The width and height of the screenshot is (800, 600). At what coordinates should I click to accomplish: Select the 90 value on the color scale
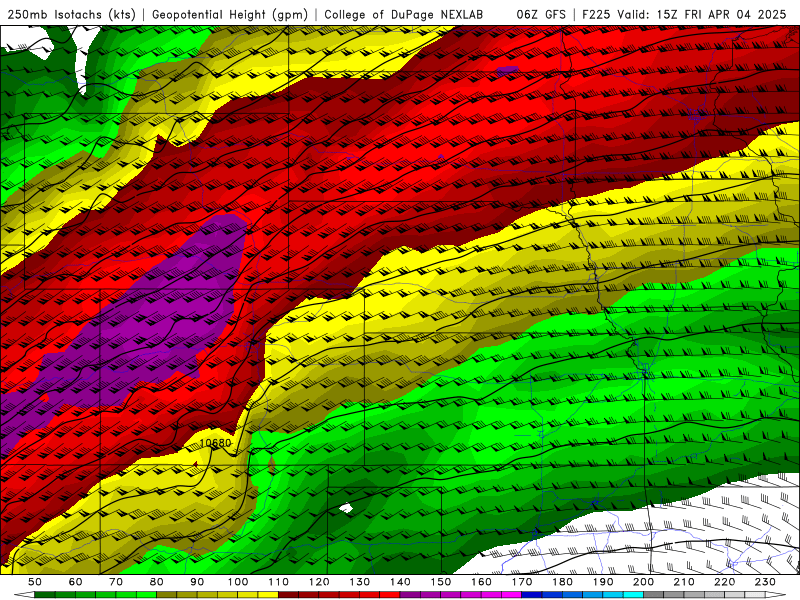point(197,582)
